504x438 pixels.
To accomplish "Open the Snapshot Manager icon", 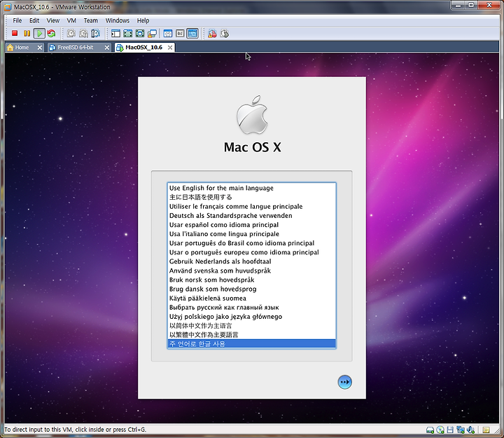I will tap(95, 33).
